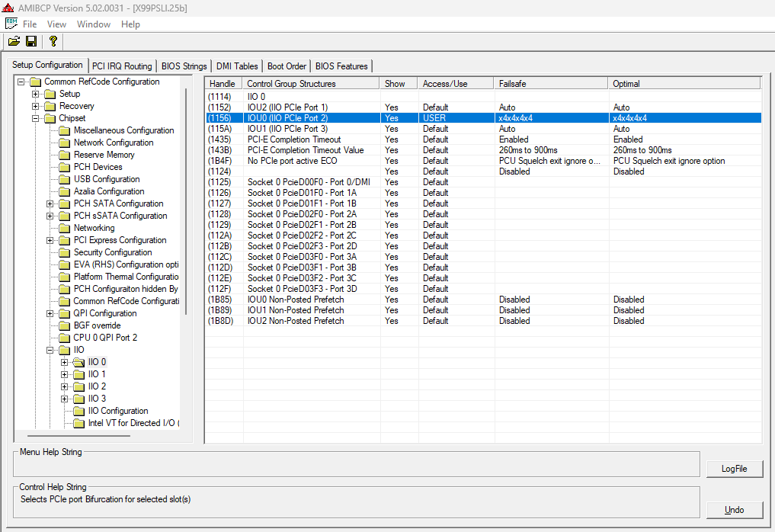Open the File menu
This screenshot has height=532, width=775.
[x=30, y=24]
